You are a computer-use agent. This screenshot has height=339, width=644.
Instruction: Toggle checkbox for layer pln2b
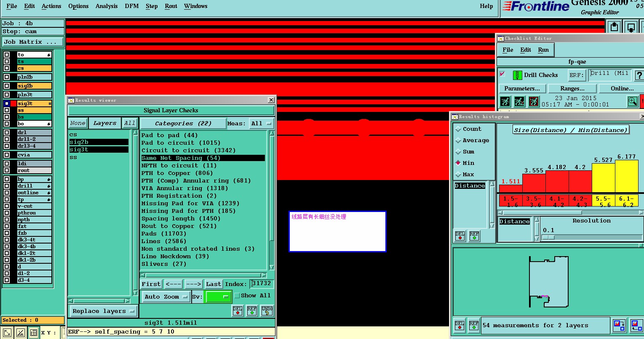(7, 77)
